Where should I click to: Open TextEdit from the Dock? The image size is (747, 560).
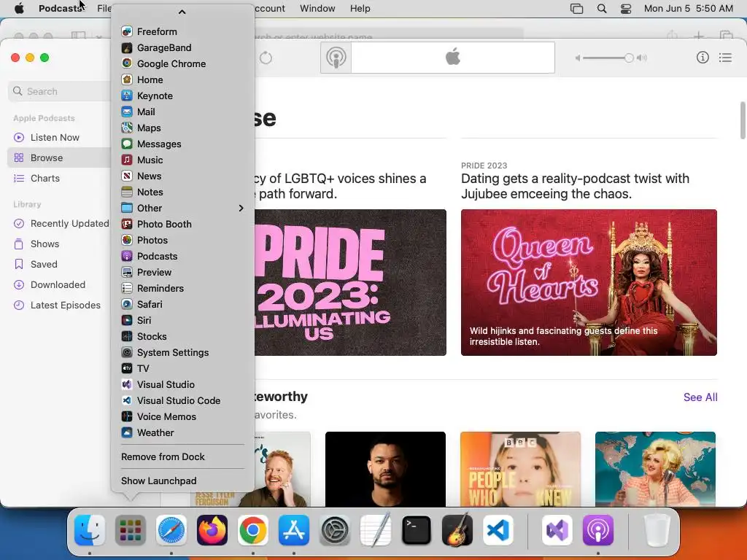pyautogui.click(x=376, y=530)
